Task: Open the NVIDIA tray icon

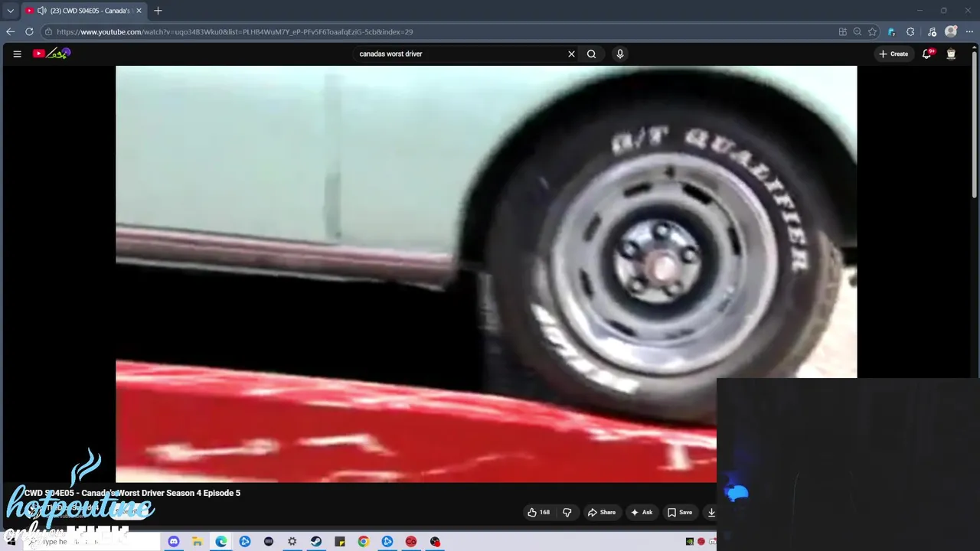Action: (x=689, y=541)
